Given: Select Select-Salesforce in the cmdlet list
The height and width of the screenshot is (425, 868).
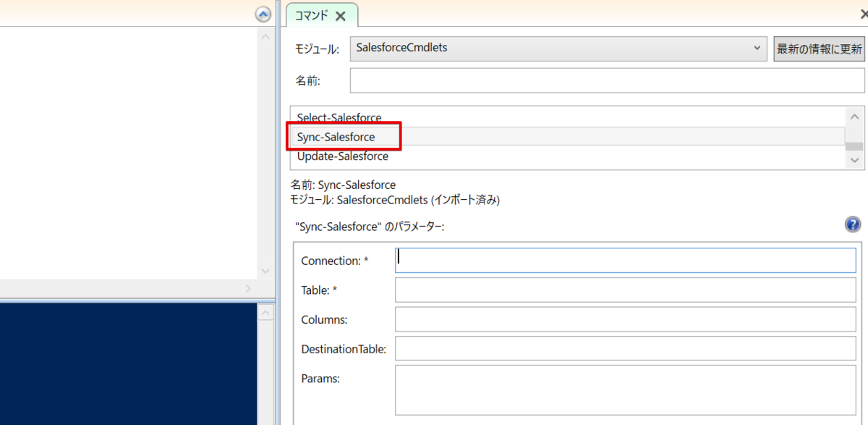Looking at the screenshot, I should (568, 117).
